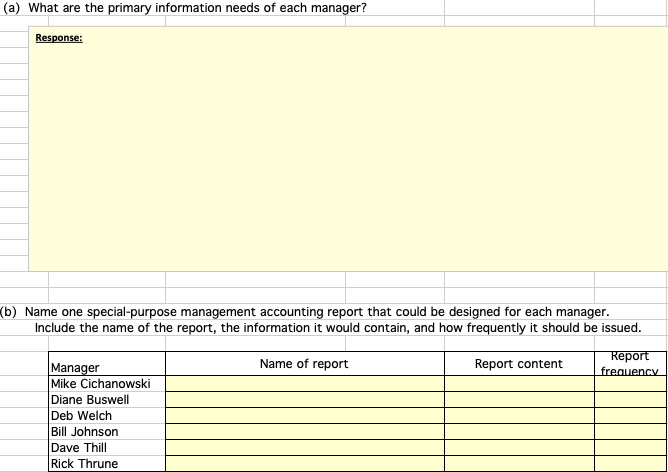668x472 pixels.
Task: Click Report frequency cell for Bill Johnson
Action: pyautogui.click(x=630, y=432)
